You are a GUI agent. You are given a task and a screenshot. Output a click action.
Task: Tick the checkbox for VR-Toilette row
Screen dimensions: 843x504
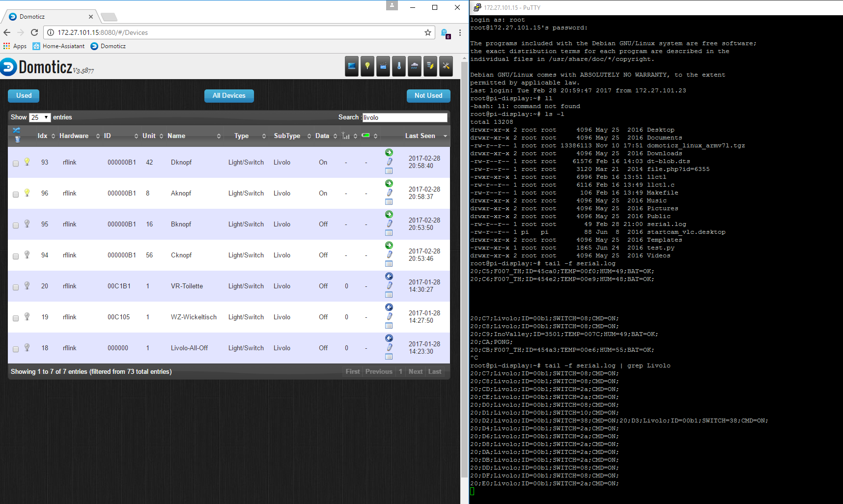coord(16,287)
